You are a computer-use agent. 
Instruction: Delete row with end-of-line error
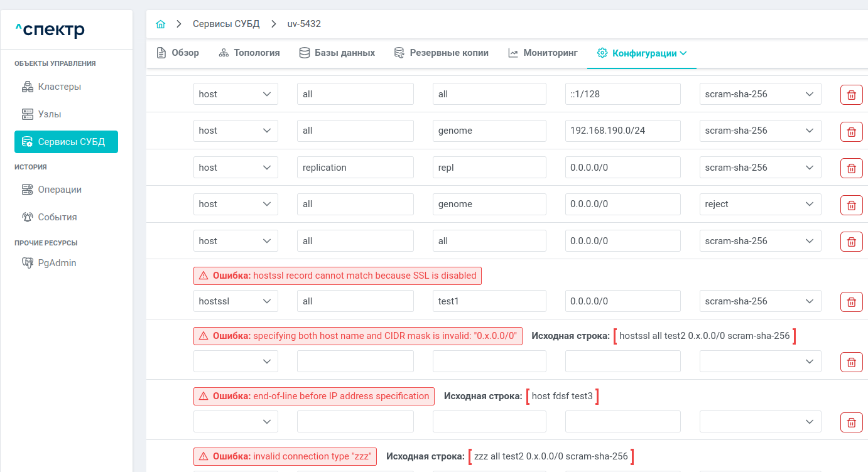tap(851, 422)
